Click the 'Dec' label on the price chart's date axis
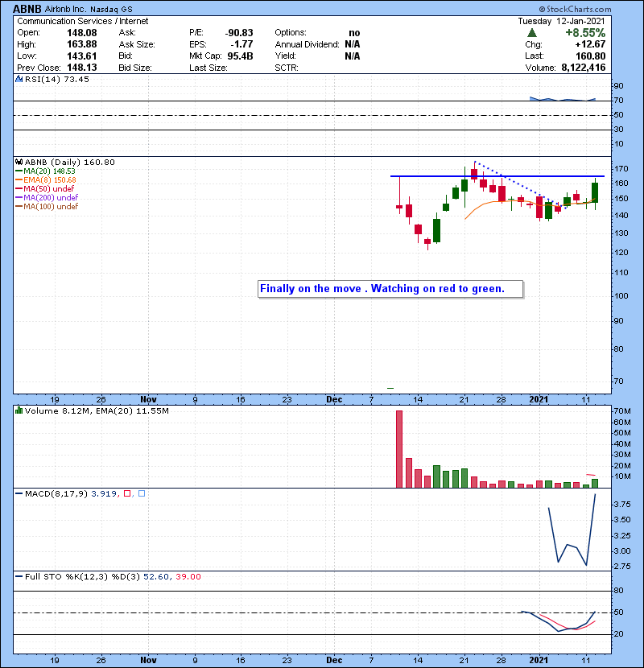The width and height of the screenshot is (644, 668). 334,399
